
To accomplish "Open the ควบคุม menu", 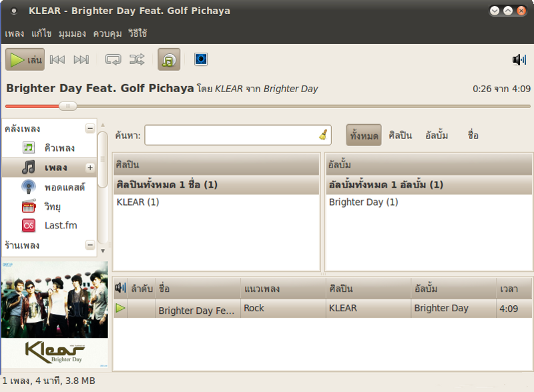I will click(107, 33).
